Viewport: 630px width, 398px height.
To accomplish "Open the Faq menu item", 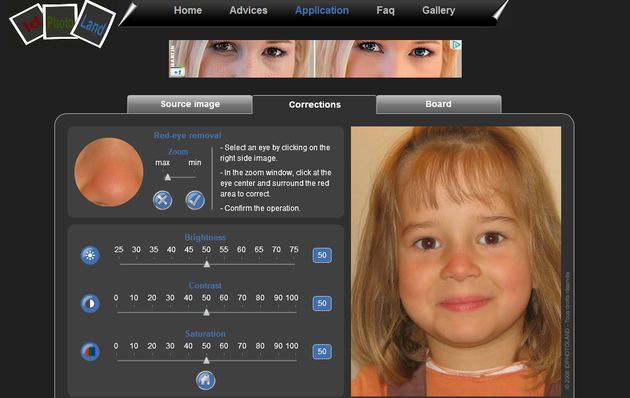I will 385,10.
